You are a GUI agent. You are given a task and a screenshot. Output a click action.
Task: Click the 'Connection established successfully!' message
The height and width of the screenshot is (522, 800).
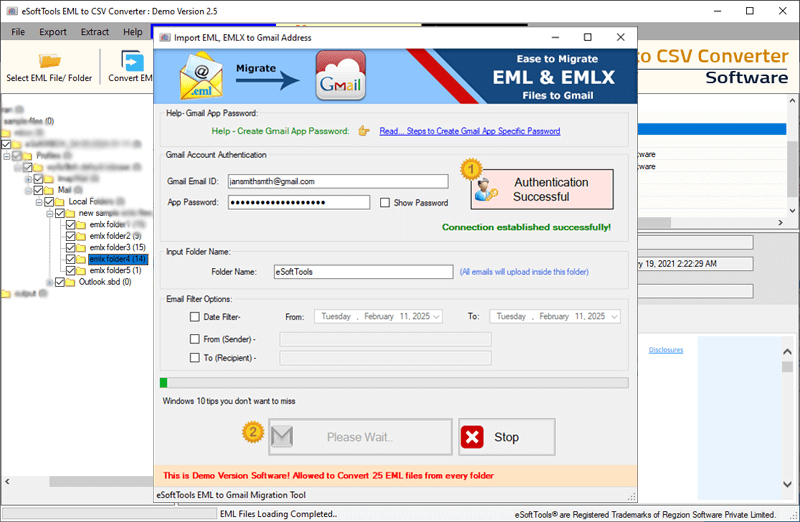coord(526,227)
